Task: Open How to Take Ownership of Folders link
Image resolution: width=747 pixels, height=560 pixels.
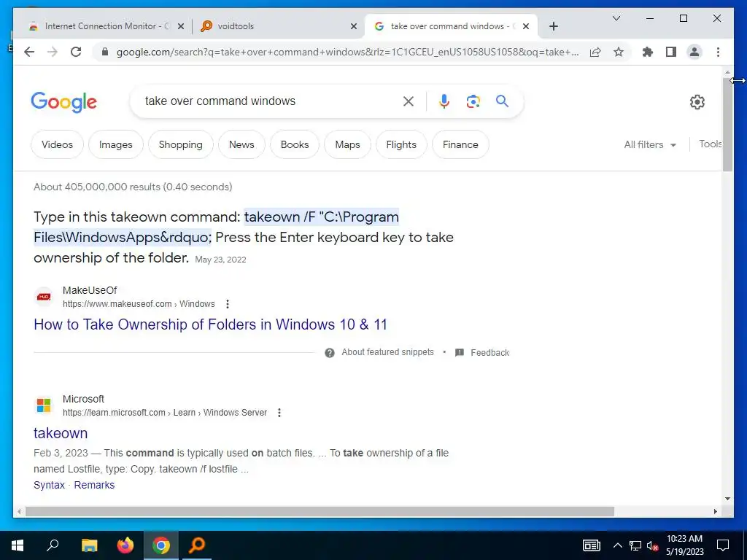Action: pyautogui.click(x=210, y=324)
